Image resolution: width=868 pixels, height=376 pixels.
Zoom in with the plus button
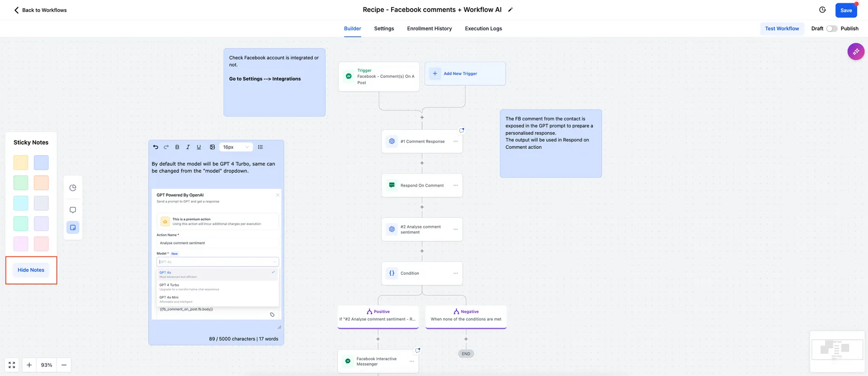tap(29, 365)
